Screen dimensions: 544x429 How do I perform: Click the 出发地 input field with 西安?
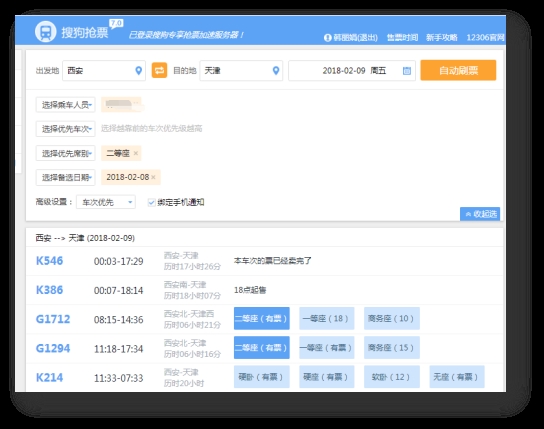104,71
